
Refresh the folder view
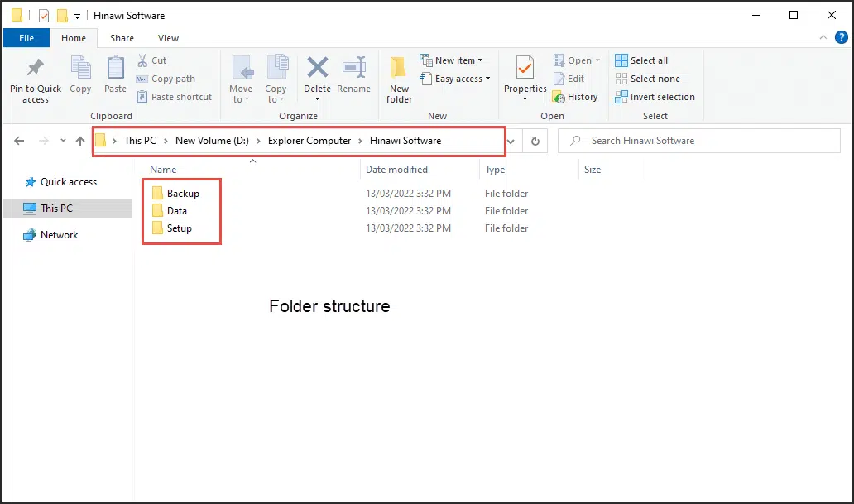(x=535, y=142)
